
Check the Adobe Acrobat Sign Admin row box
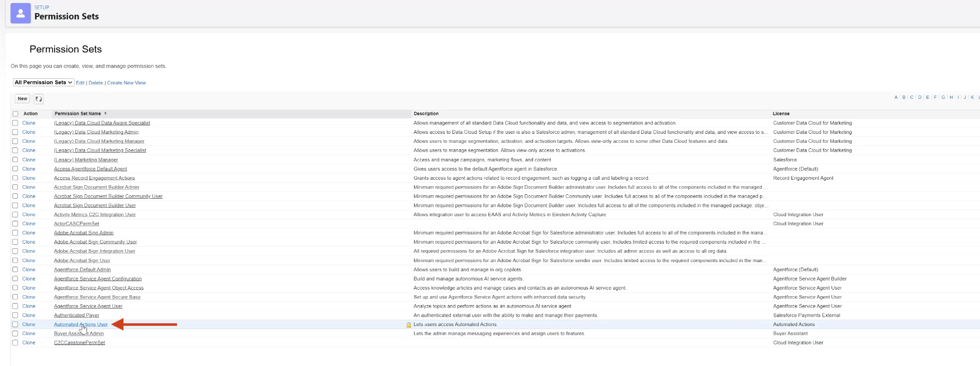coord(15,233)
